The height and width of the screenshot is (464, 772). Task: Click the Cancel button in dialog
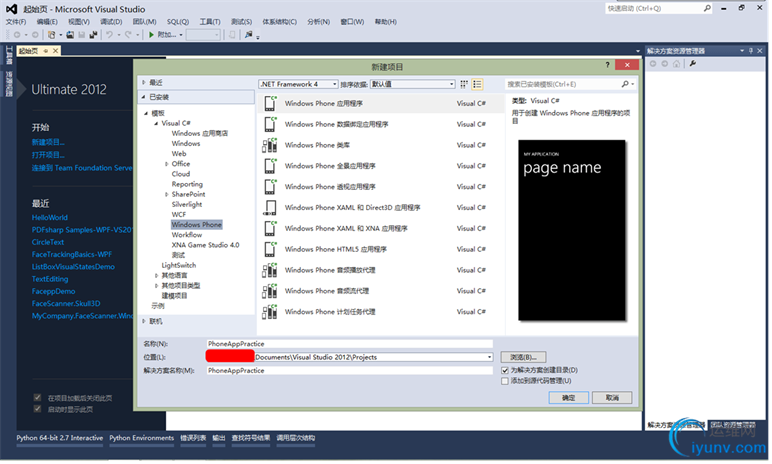(613, 398)
